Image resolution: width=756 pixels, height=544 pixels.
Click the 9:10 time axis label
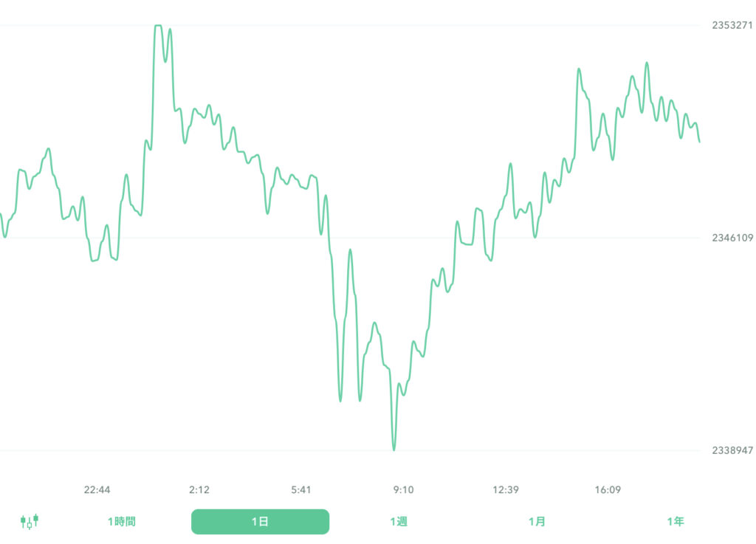click(403, 489)
